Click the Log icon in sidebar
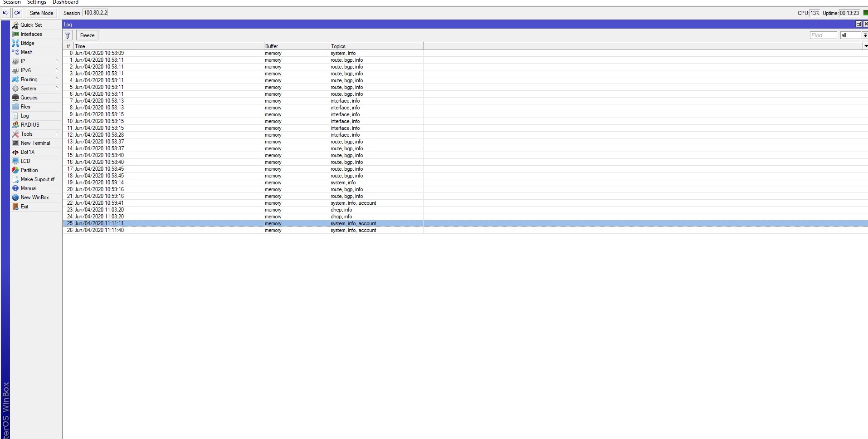Image resolution: width=868 pixels, height=439 pixels. (x=15, y=116)
